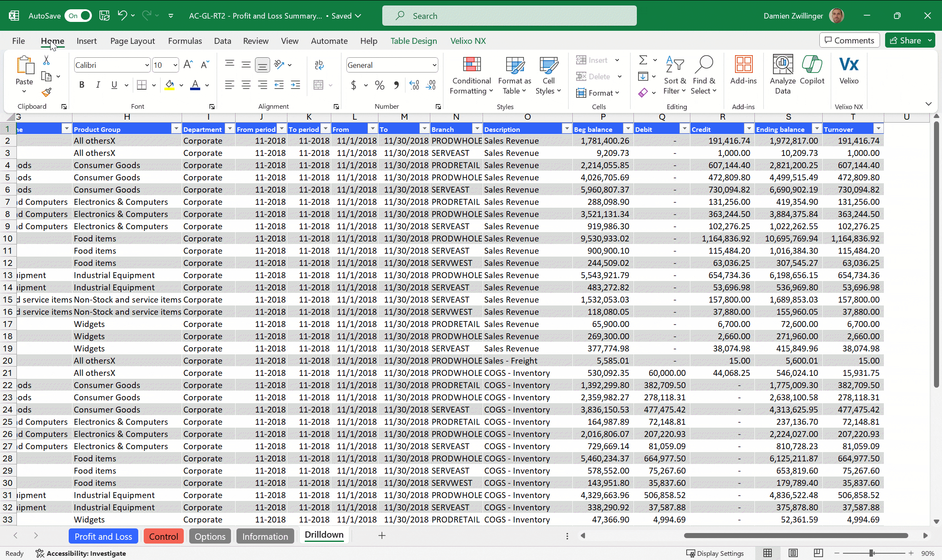Open the Velixo add-in icon
Screen dimensions: 942x560
848,64
